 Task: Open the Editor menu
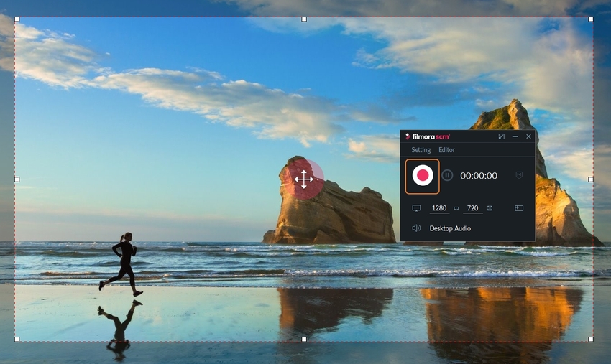tap(446, 150)
